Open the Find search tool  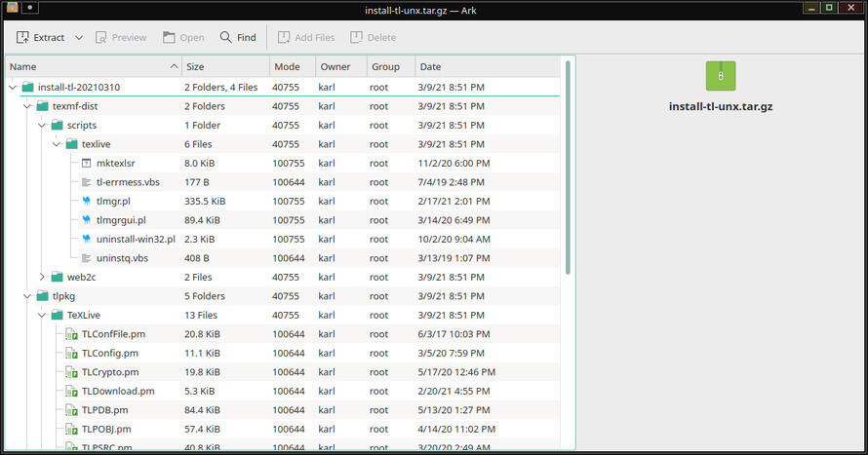pyautogui.click(x=238, y=38)
